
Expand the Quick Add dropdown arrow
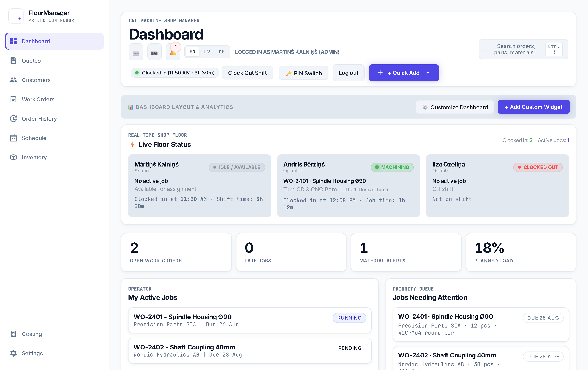(428, 73)
